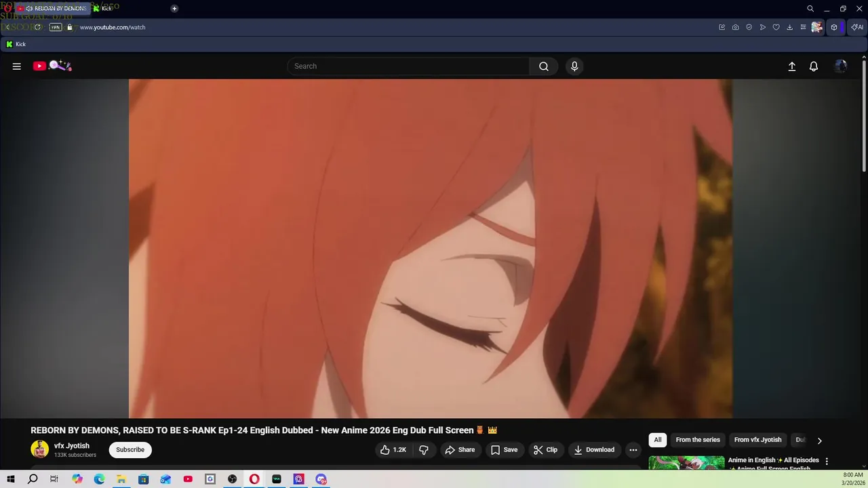
Task: Open more actions three-dot menu
Action: point(633,450)
